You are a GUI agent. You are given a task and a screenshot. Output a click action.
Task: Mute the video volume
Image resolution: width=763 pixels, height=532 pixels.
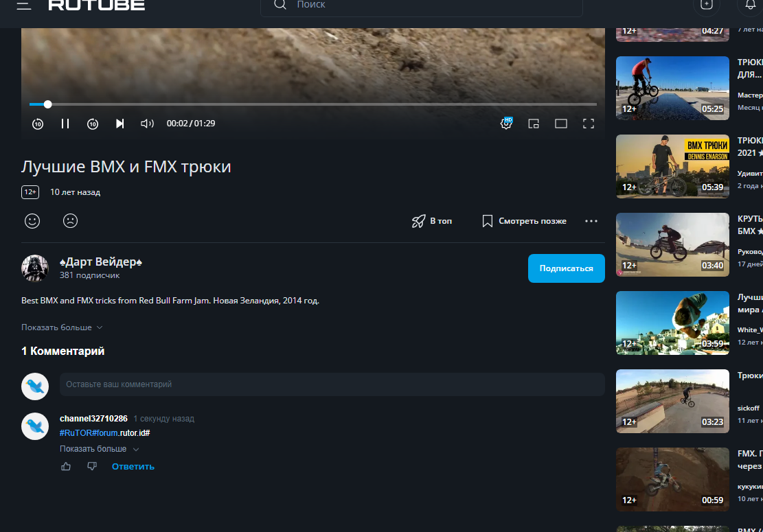tap(147, 124)
